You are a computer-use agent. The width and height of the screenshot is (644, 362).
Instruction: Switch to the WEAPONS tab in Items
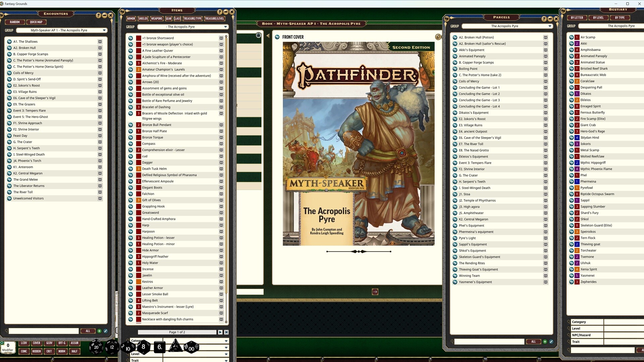tap(156, 18)
